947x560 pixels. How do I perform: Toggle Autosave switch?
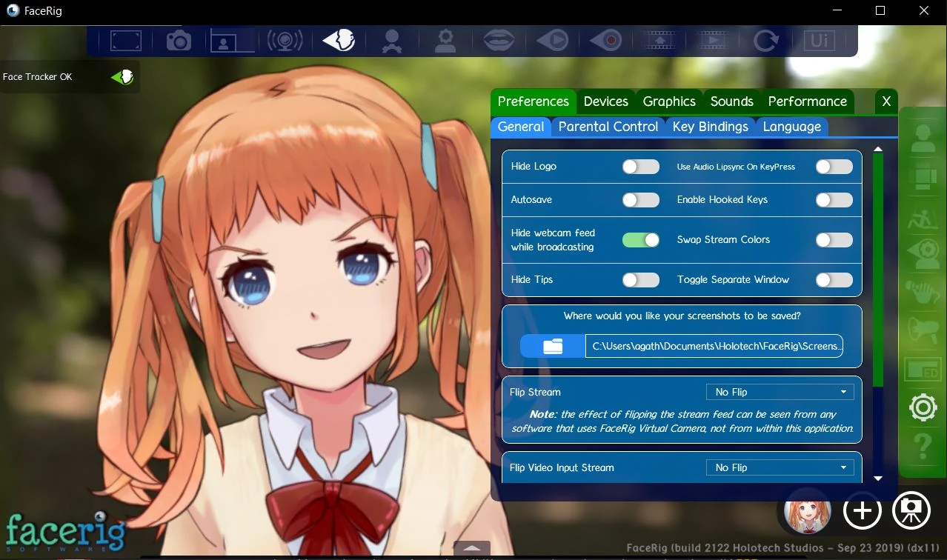pyautogui.click(x=640, y=200)
